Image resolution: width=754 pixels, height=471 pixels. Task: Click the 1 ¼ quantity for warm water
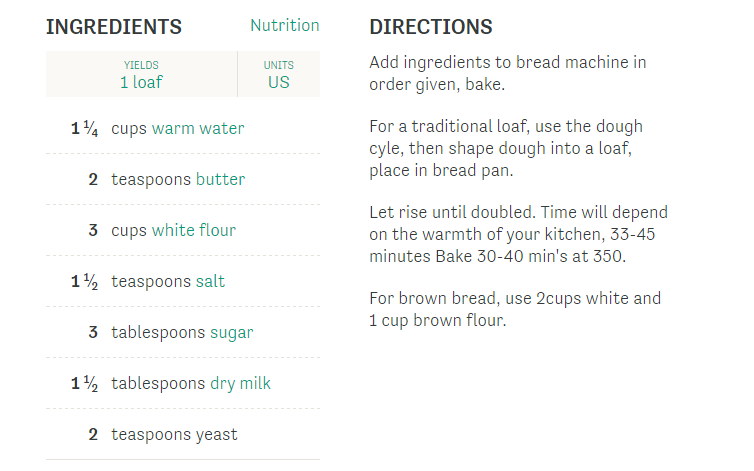tap(85, 128)
